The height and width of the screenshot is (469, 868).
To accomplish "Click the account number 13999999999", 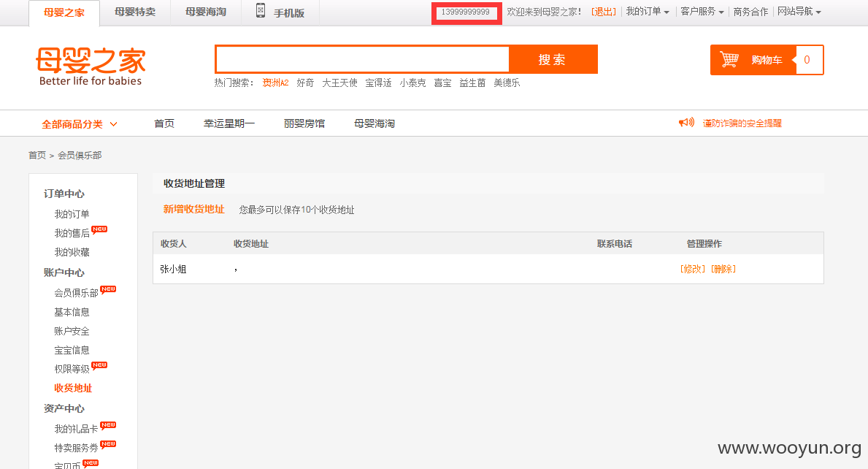I will 466,12.
